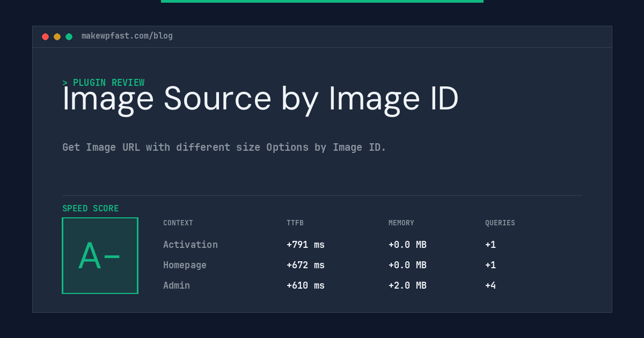Click the MEMORY column header
The image size is (644, 338).
tap(401, 223)
